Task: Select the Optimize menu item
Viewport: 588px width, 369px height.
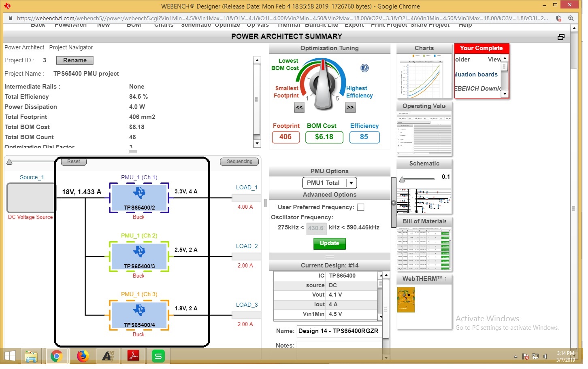Action: click(x=227, y=24)
